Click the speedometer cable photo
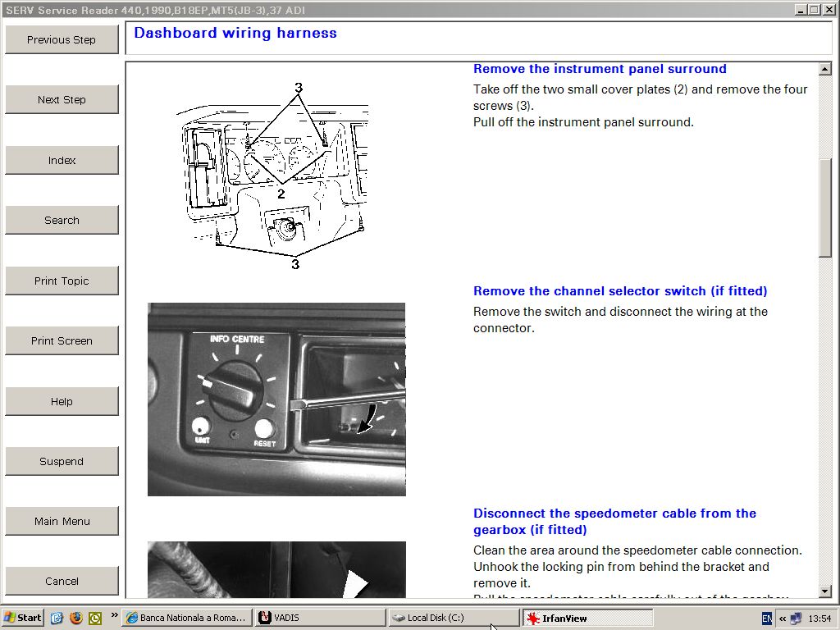The image size is (840, 630). [276, 569]
